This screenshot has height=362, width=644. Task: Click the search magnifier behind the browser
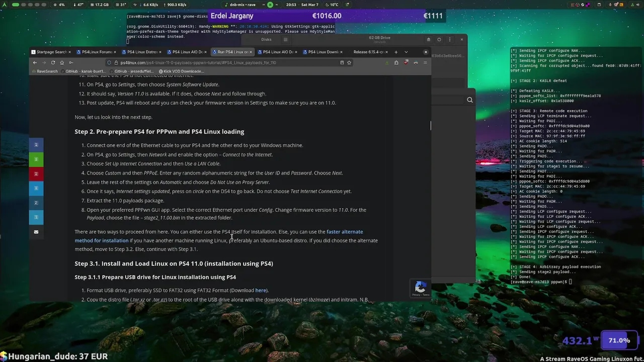click(469, 100)
